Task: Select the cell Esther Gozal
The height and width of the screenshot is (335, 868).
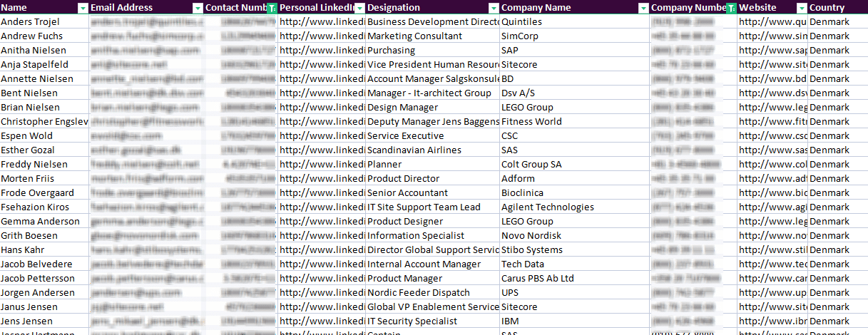Action: click(45, 150)
